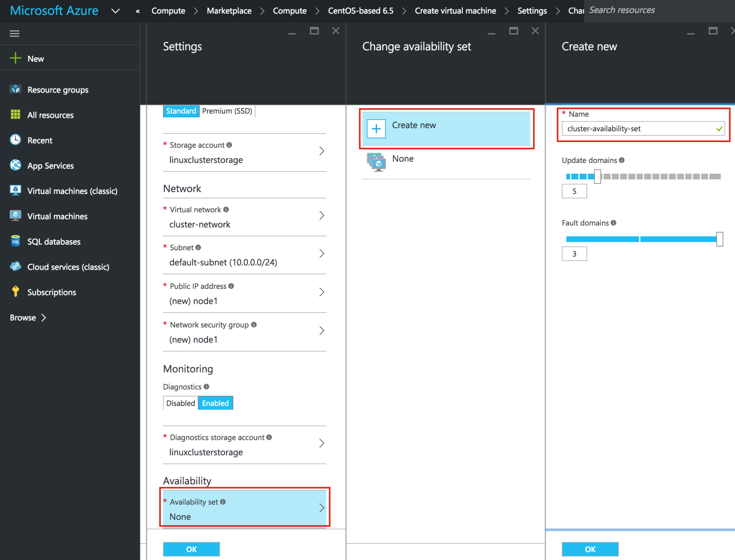Enable Diagnostics monitoring
This screenshot has height=560, width=735.
[x=215, y=403]
